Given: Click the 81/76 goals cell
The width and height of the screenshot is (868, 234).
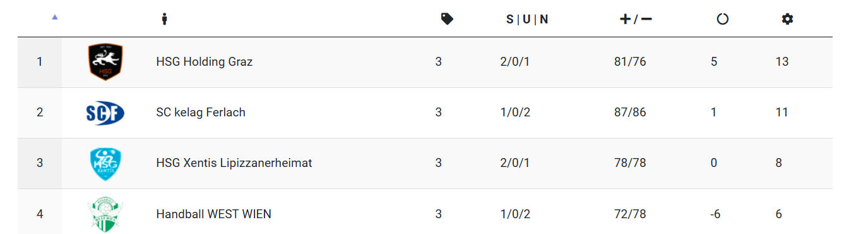Looking at the screenshot, I should coord(630,62).
